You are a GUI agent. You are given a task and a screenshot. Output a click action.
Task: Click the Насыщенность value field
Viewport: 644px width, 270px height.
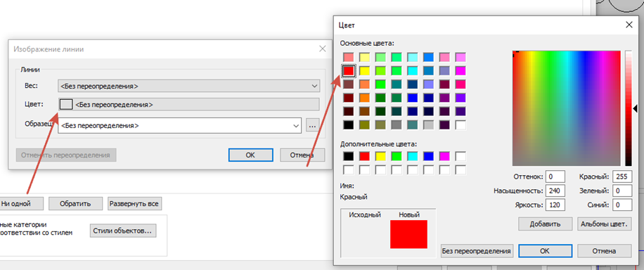555,191
